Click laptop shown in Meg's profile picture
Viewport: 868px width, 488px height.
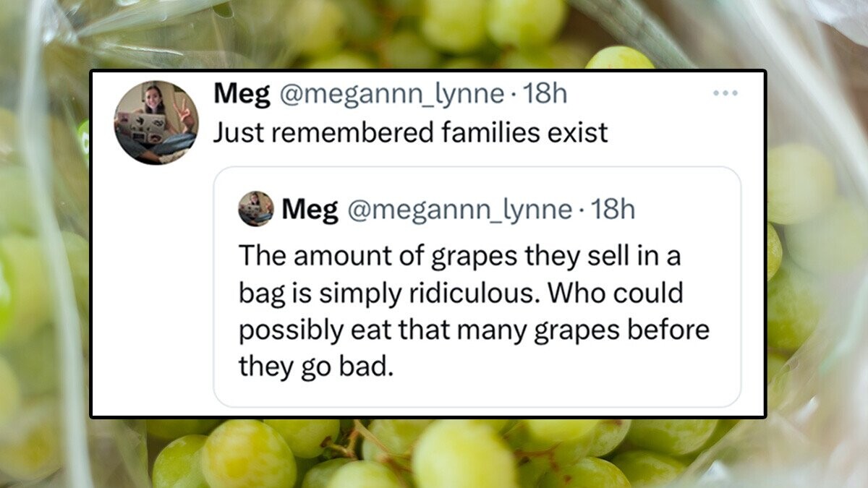click(151, 124)
